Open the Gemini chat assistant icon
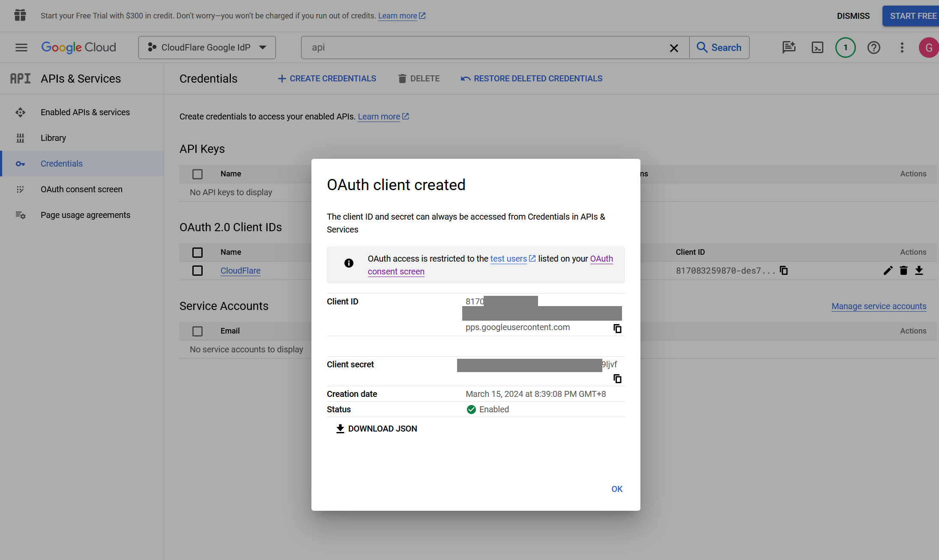The image size is (939, 560). point(789,48)
